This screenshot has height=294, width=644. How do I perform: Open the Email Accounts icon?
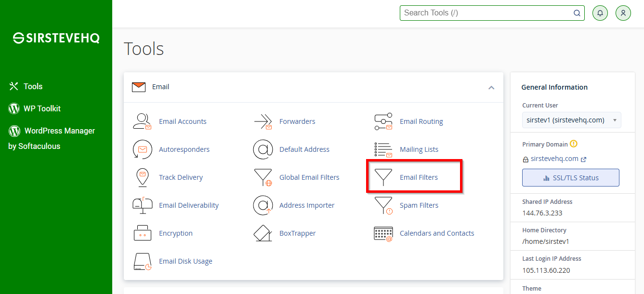coord(142,121)
